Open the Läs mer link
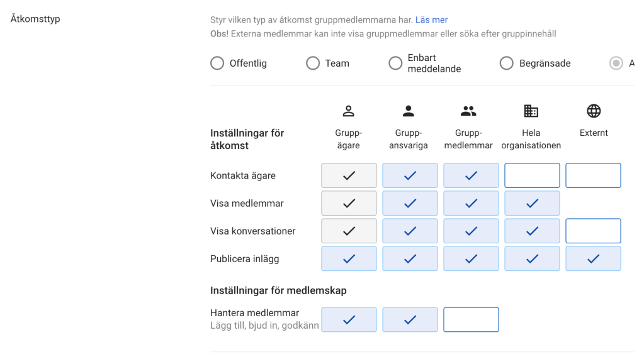The image size is (644, 364). tap(431, 20)
